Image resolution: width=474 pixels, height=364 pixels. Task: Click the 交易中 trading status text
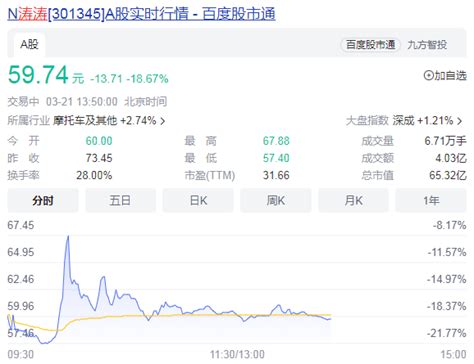click(23, 101)
